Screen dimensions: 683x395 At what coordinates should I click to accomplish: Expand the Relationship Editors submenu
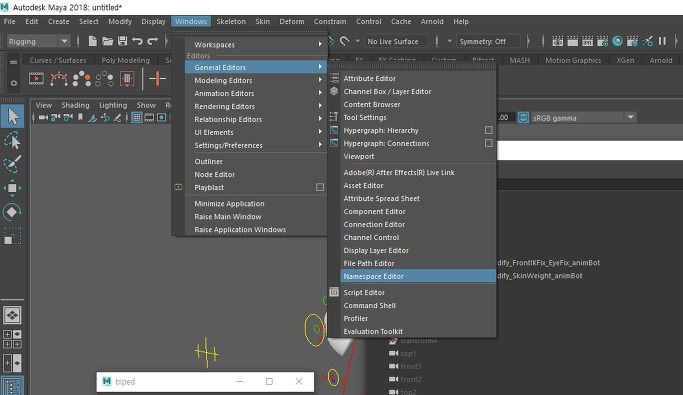pos(256,119)
